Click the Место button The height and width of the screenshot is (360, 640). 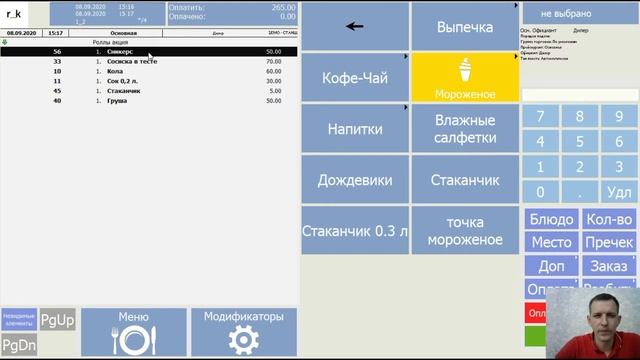[551, 242]
